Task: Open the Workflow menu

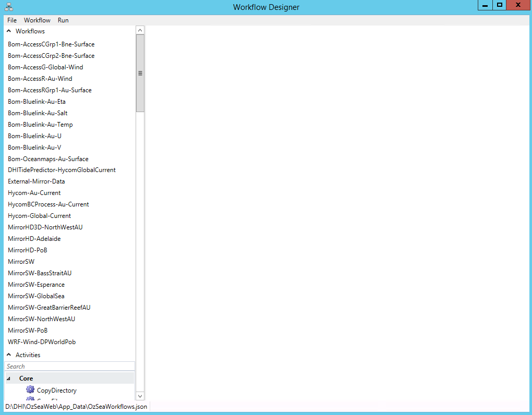Action: pos(37,20)
